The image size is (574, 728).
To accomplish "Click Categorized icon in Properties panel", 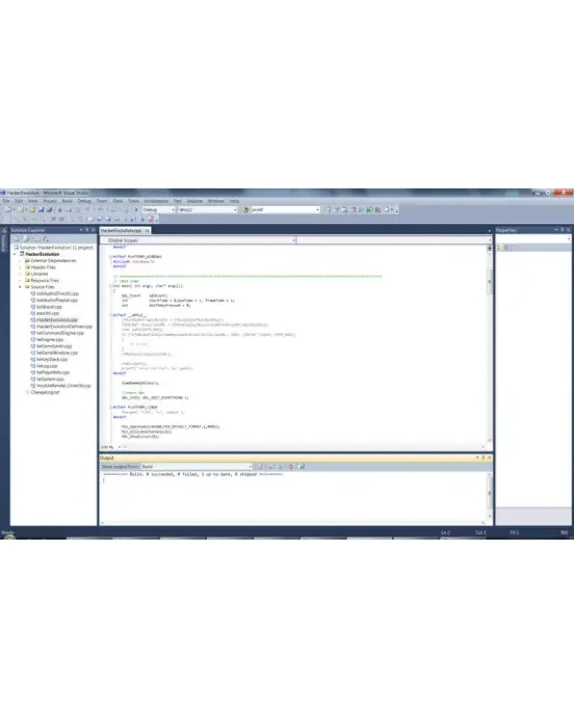I will pos(499,248).
